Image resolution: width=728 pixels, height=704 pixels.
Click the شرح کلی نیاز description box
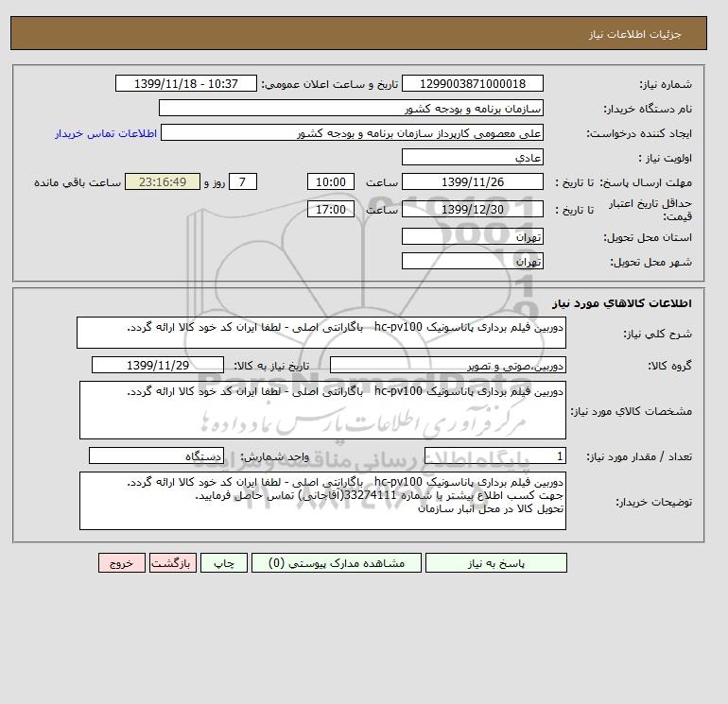(321, 333)
